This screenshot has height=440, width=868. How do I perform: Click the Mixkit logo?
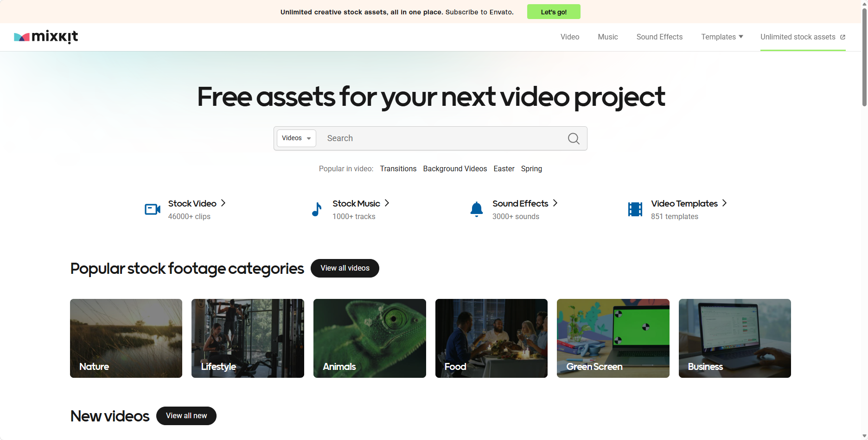[x=46, y=37]
